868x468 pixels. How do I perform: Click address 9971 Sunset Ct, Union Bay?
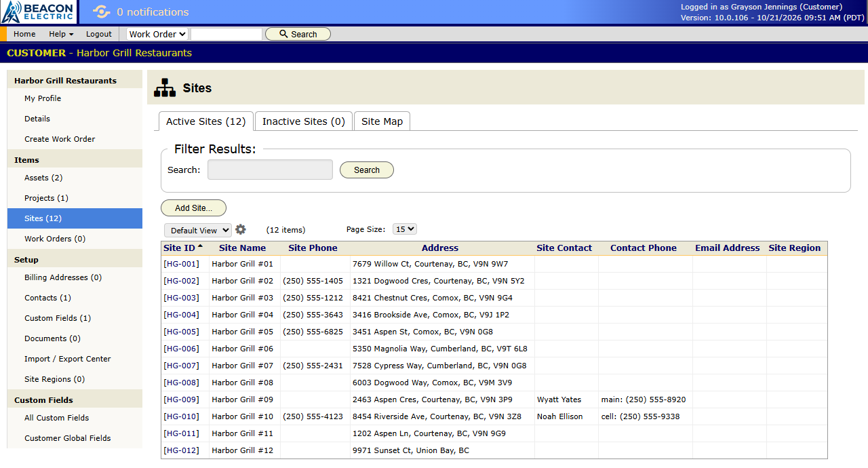(411, 450)
